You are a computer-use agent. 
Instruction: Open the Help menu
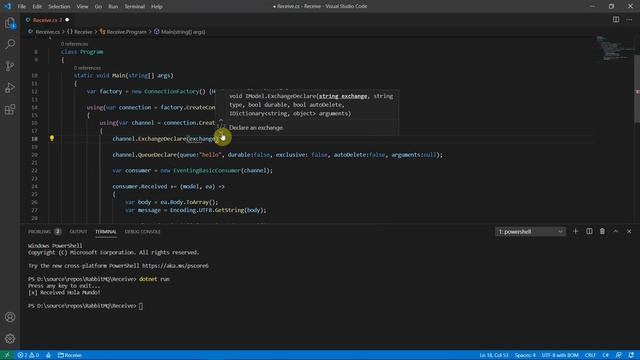point(157,7)
